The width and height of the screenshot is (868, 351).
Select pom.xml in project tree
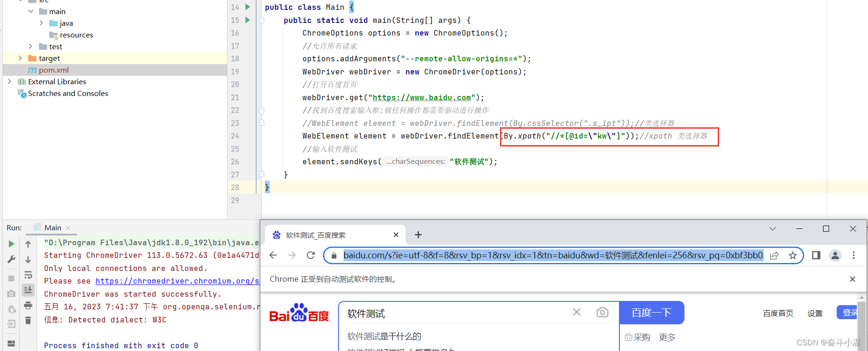click(53, 70)
